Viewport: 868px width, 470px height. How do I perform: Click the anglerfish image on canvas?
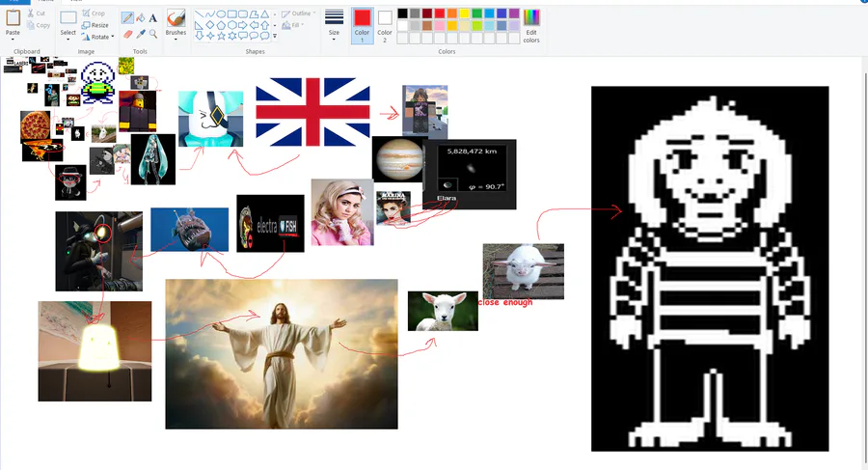189,230
